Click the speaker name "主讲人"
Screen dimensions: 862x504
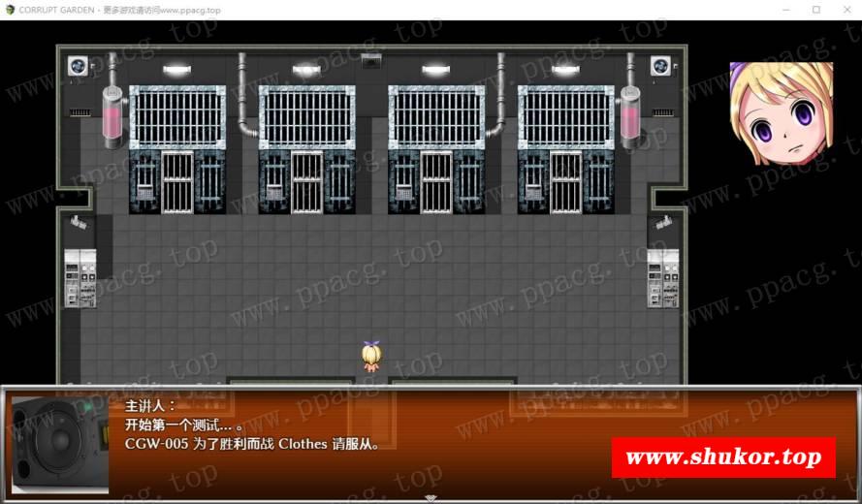point(149,406)
